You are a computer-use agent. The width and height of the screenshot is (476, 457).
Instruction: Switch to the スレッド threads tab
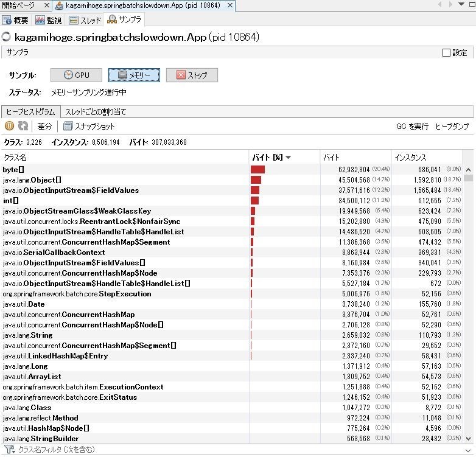[85, 20]
